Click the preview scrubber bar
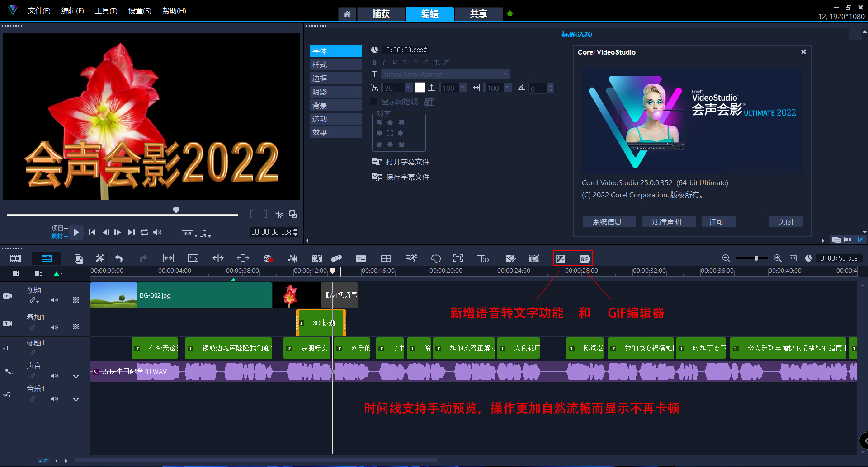Image resolution: width=868 pixels, height=467 pixels. click(123, 215)
